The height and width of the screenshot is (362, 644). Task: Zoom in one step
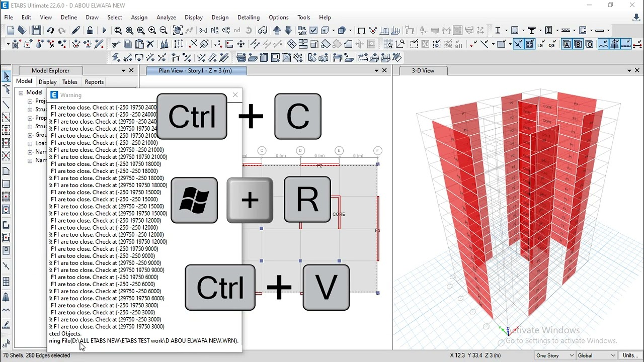(152, 31)
